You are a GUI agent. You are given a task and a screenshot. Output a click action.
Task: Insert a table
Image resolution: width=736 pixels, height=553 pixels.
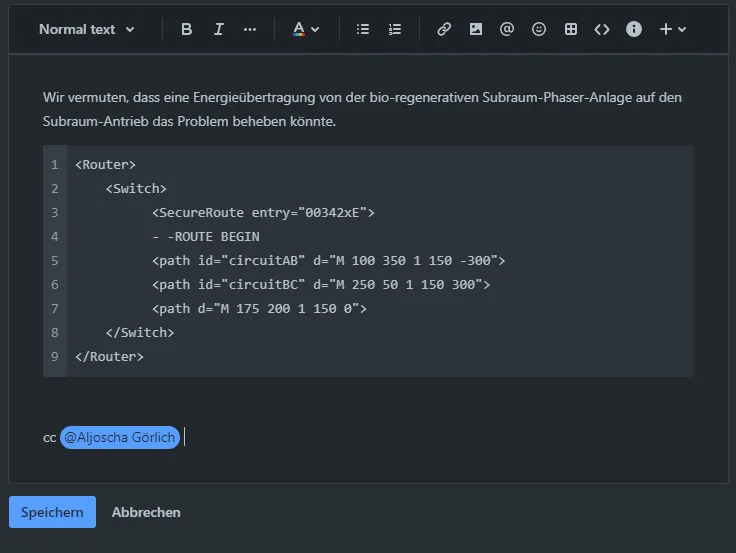click(571, 30)
